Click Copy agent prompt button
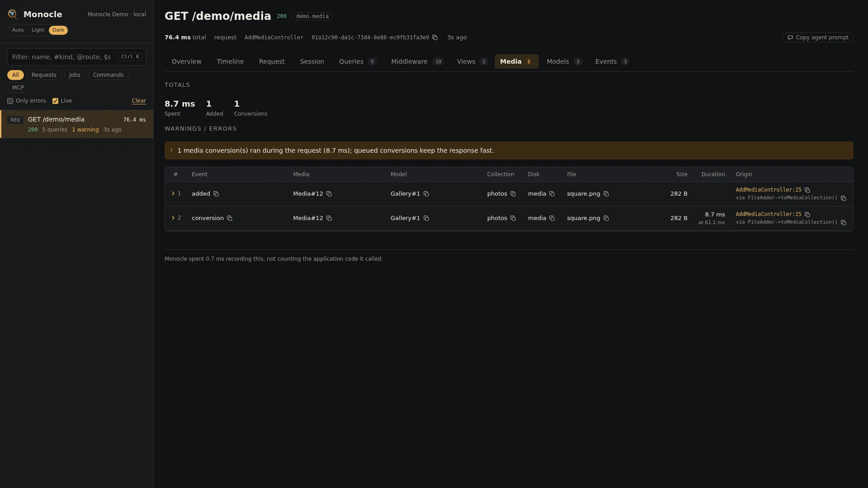The width and height of the screenshot is (868, 488). [817, 38]
